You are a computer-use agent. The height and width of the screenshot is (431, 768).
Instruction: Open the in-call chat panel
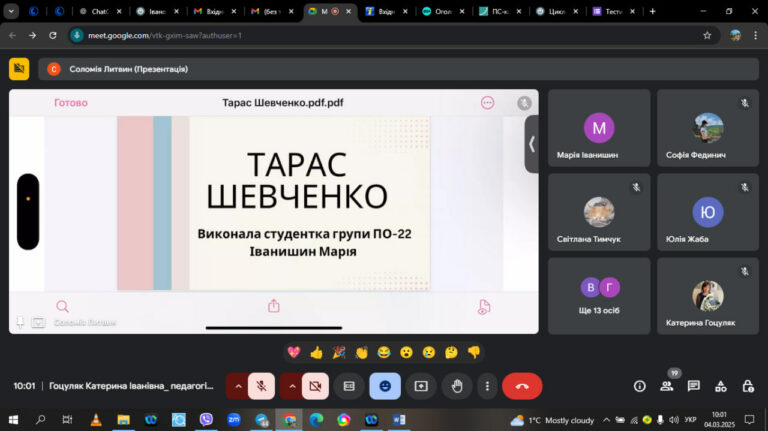point(694,386)
